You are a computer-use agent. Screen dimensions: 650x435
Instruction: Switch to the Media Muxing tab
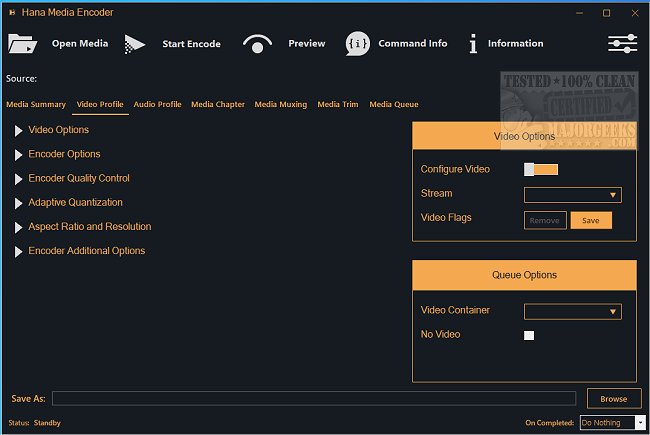coord(281,104)
